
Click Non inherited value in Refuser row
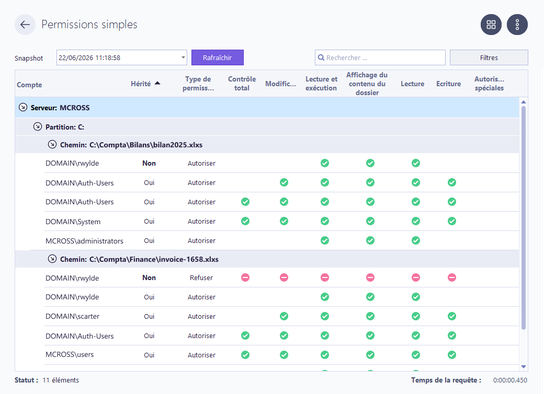(x=149, y=277)
